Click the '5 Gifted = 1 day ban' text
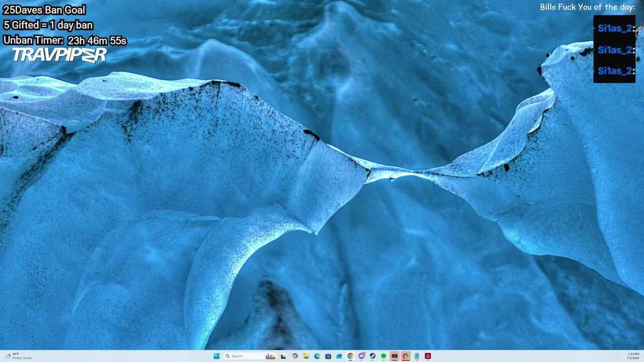 coord(48,25)
